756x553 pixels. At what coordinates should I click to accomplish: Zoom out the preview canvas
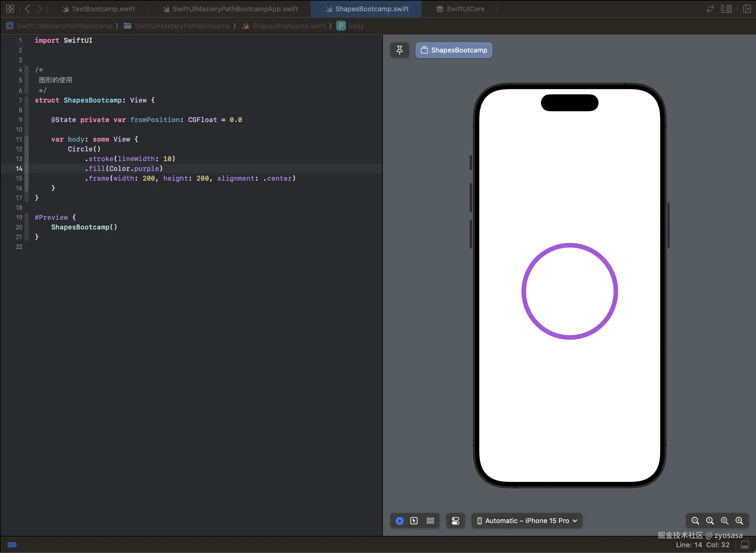tap(695, 521)
